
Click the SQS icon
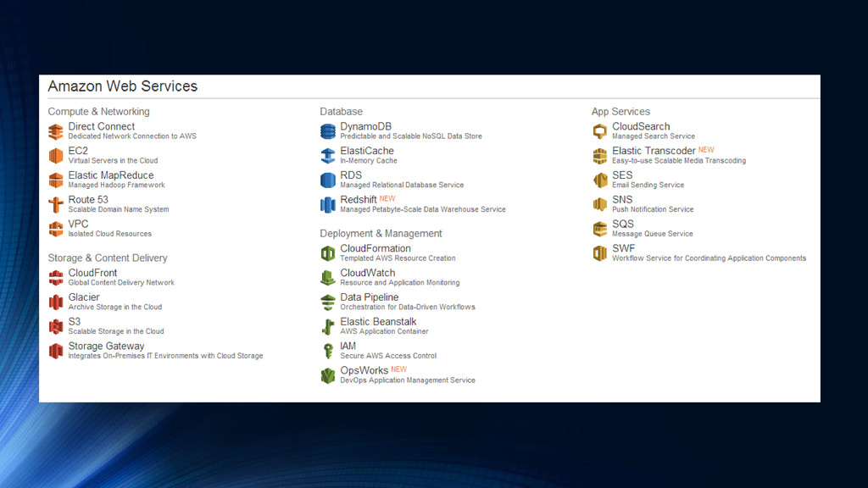[x=599, y=229]
